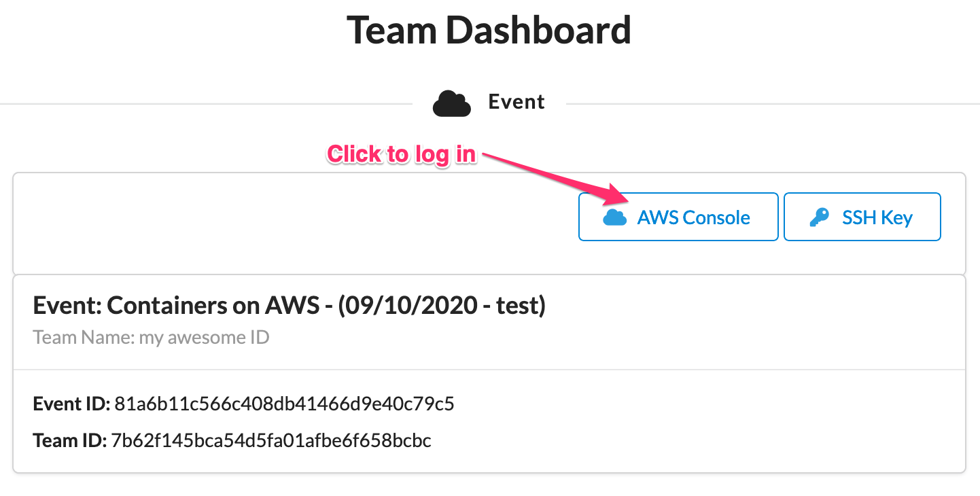Click the blue cloud icon in AWS Console
This screenshot has width=980, height=496.
tap(615, 217)
